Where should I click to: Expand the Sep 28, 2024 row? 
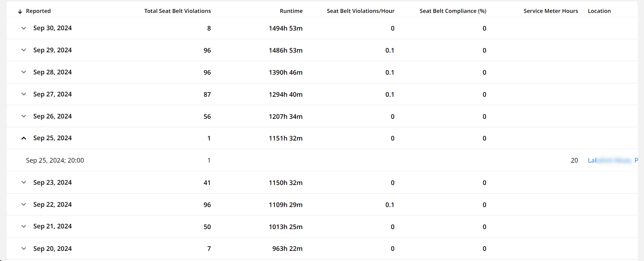coord(23,72)
